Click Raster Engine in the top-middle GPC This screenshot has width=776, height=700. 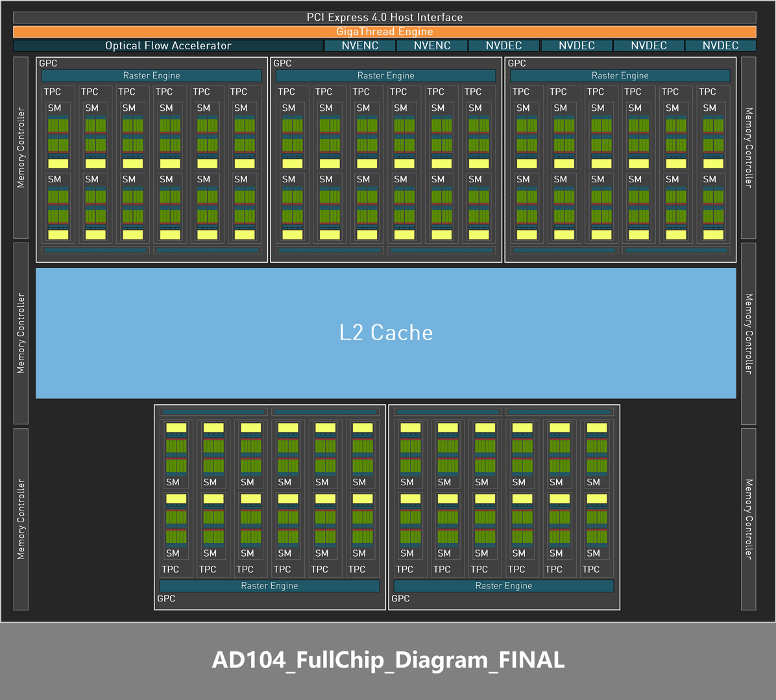click(385, 76)
